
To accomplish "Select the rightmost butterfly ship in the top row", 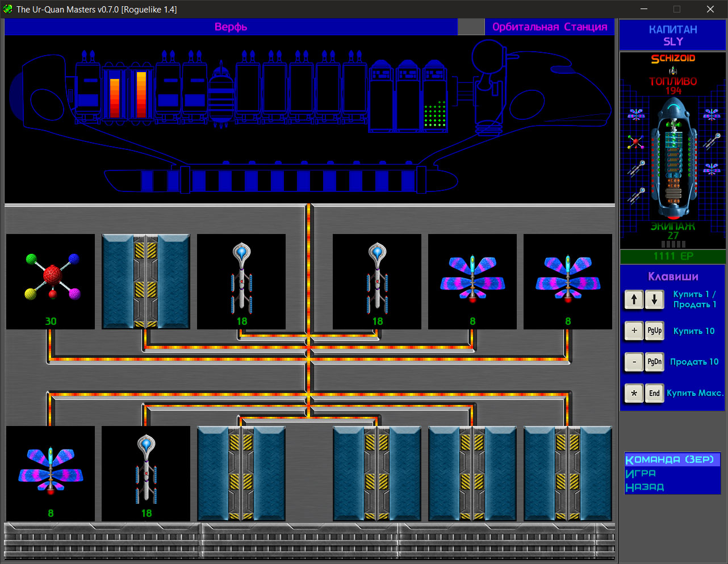I will click(568, 282).
